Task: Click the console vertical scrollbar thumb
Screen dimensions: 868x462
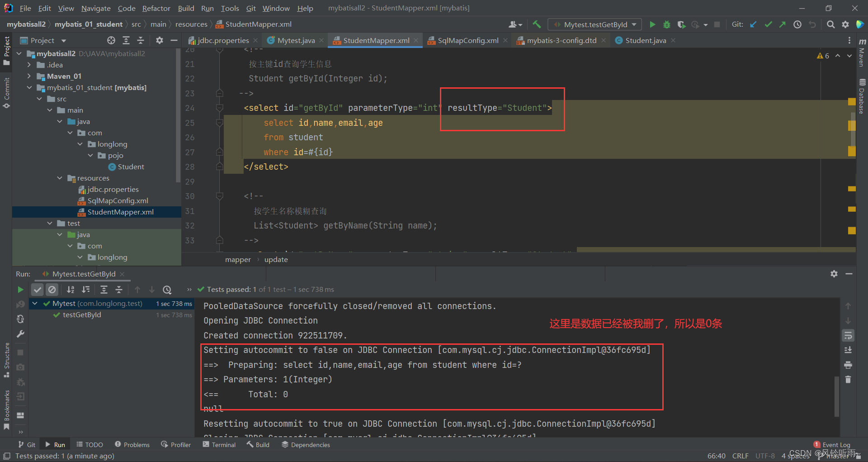Action: pyautogui.click(x=837, y=396)
